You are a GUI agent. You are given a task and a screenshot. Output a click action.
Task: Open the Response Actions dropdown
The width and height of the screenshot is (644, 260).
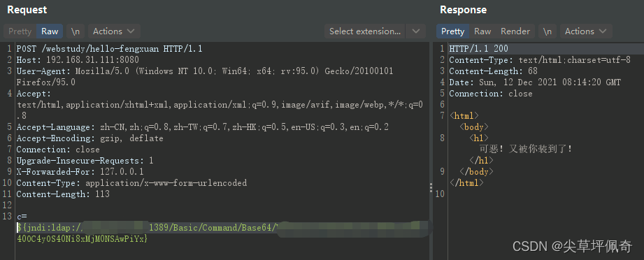click(586, 31)
